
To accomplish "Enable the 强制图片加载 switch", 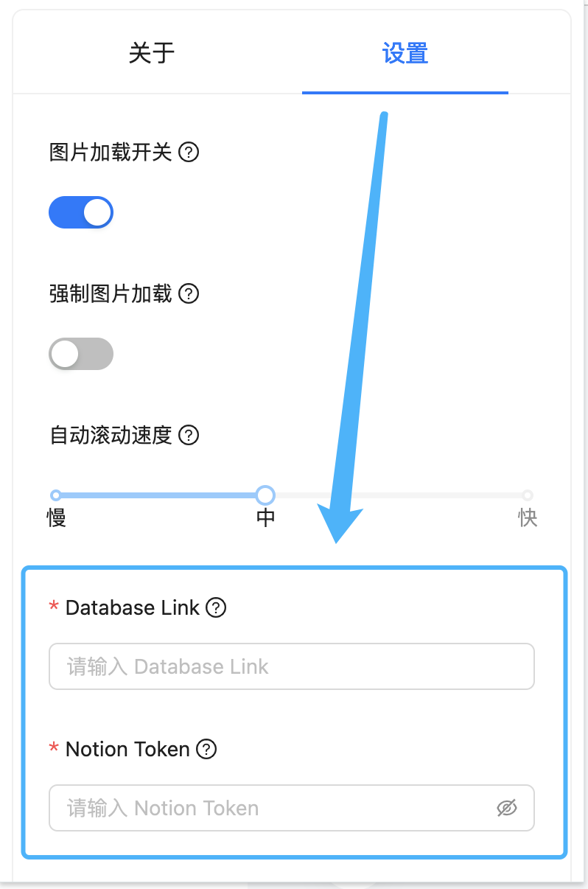I will [x=81, y=354].
